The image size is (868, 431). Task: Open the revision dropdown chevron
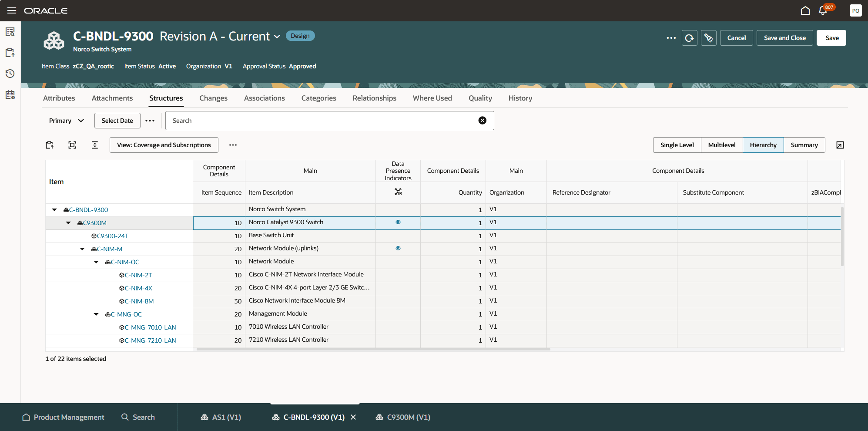pyautogui.click(x=277, y=37)
